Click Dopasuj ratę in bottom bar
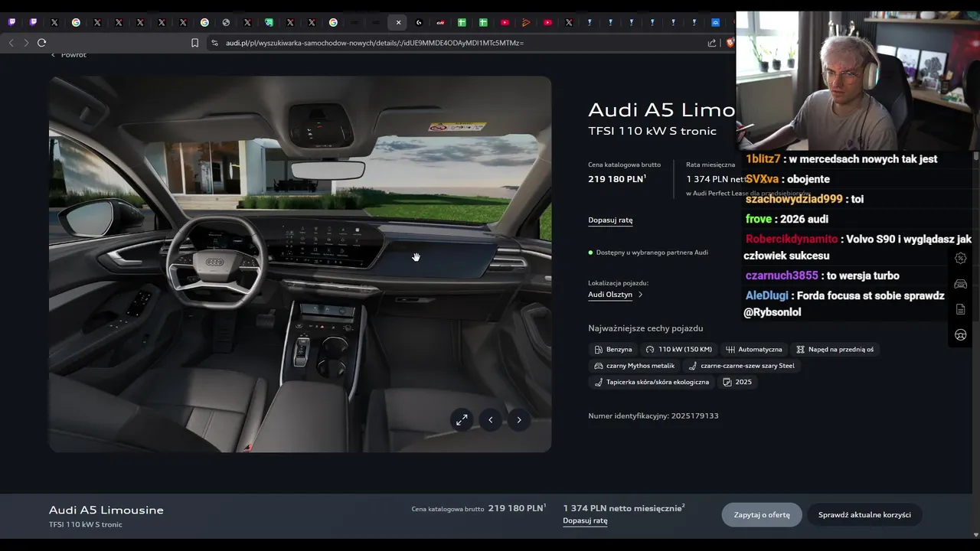This screenshot has height=551, width=980. [x=585, y=520]
